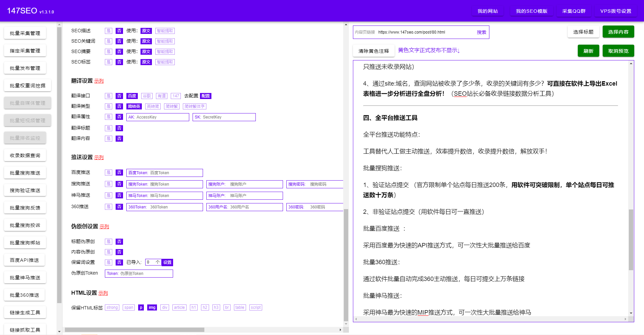Image resolution: width=644 pixels, height=335 pixels.
Task: Click the preview pane vertical scrollbar thumb
Action: [x=631, y=240]
